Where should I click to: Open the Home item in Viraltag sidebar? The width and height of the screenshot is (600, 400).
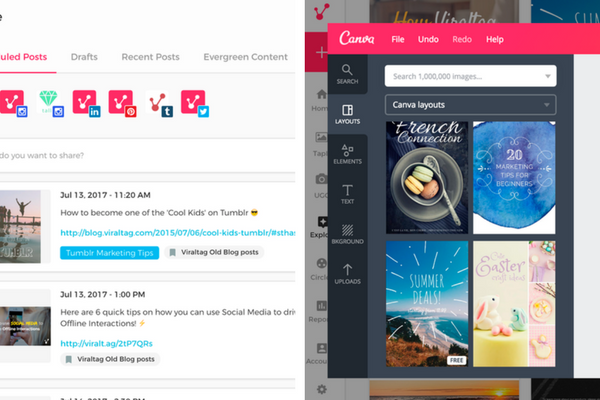click(x=321, y=100)
